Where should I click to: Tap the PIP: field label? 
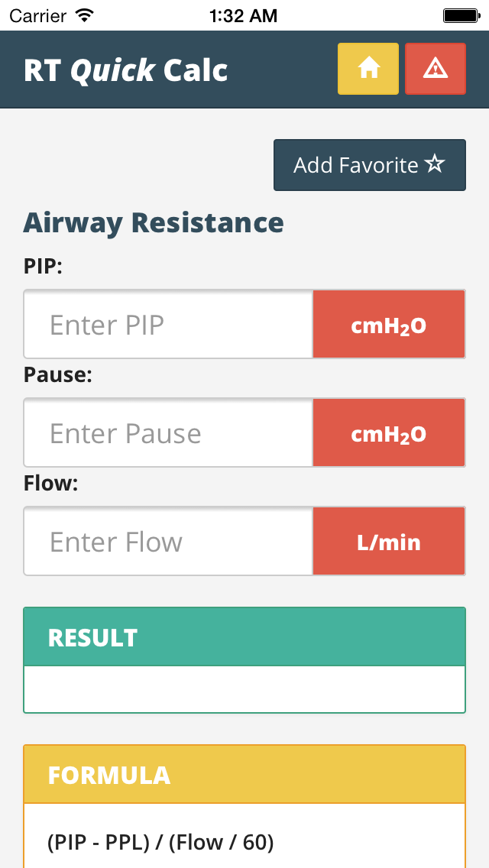(43, 267)
